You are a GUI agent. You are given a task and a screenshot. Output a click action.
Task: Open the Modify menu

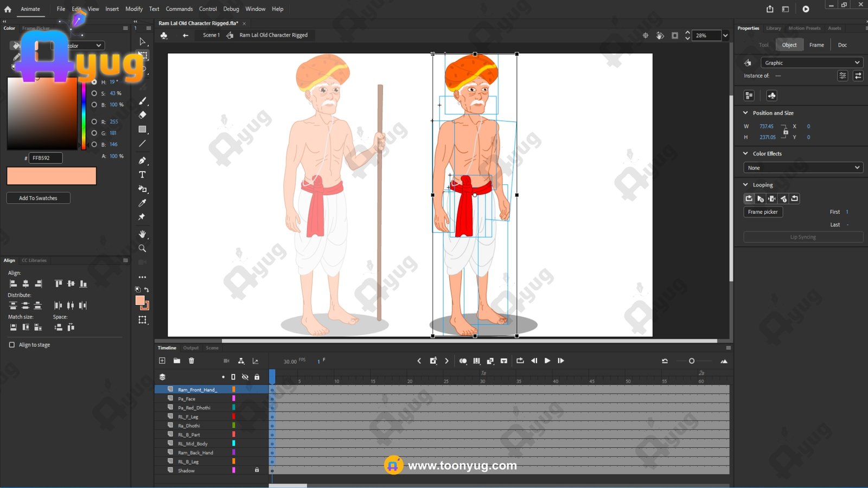[x=134, y=9]
